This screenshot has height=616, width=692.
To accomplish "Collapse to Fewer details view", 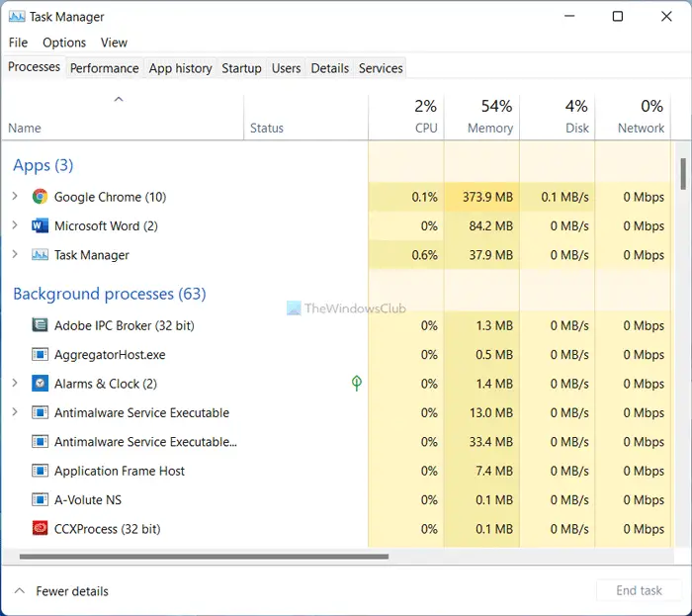I will [61, 591].
